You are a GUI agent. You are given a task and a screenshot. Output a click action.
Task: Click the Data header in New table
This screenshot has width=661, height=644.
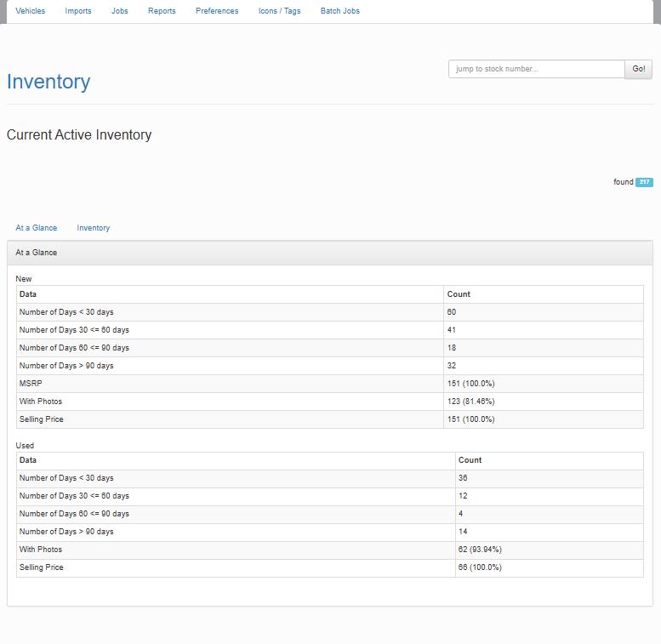tap(28, 294)
